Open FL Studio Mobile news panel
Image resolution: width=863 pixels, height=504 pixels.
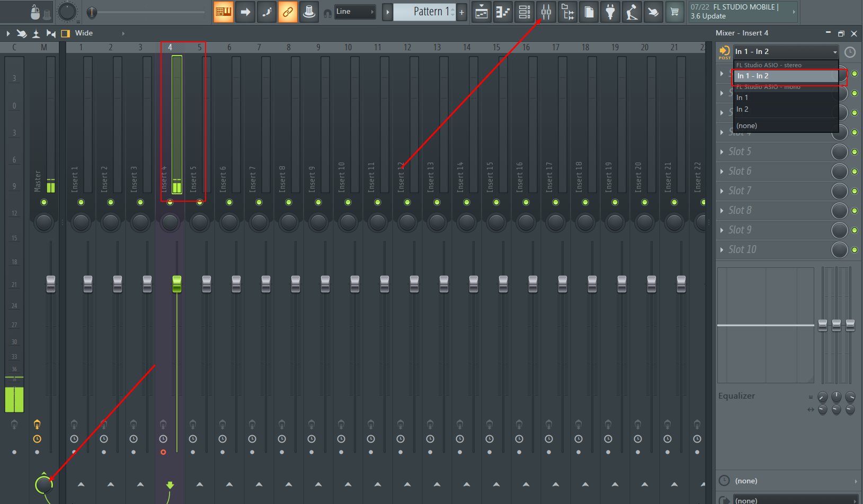pyautogui.click(x=743, y=12)
